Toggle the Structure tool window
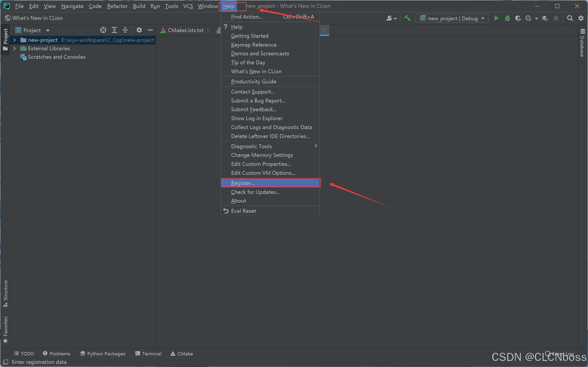 pyautogui.click(x=5, y=293)
